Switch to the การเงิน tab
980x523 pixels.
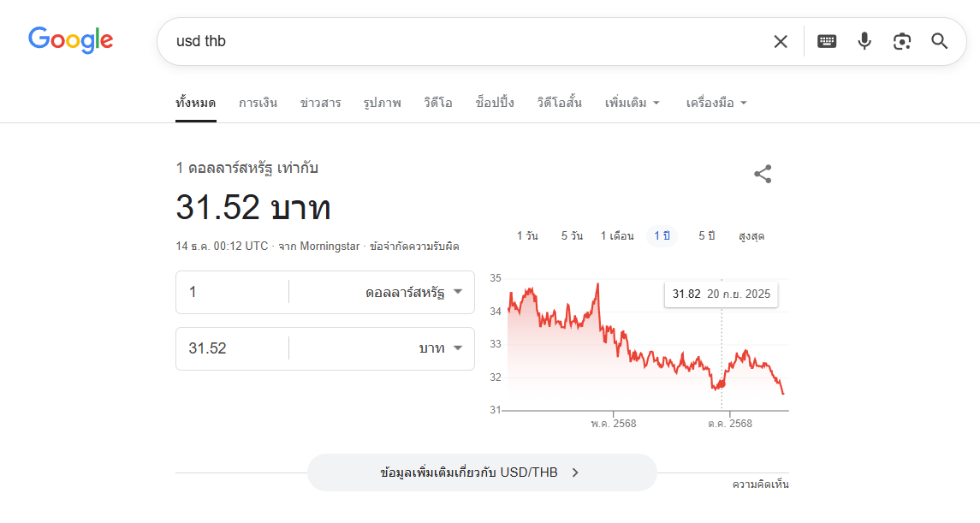(x=258, y=103)
